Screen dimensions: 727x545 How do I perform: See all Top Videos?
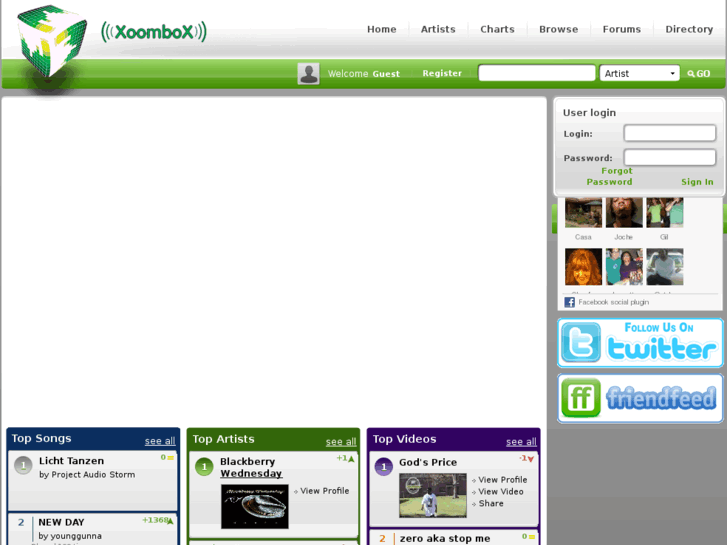tap(521, 442)
